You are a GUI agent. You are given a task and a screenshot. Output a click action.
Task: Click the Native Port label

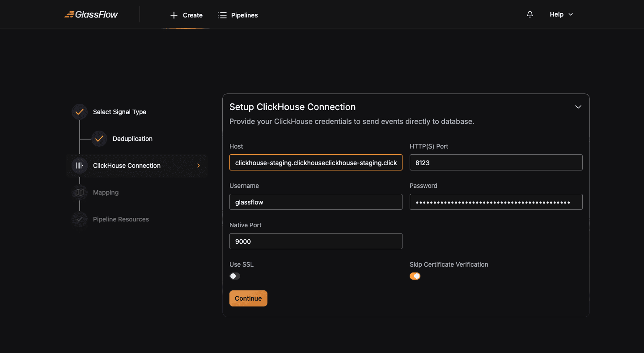pos(246,225)
